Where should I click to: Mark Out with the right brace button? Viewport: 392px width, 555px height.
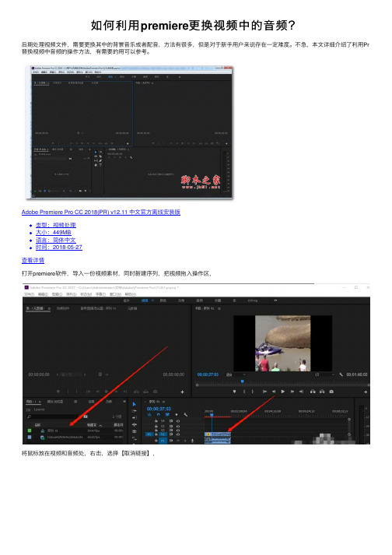point(252,392)
